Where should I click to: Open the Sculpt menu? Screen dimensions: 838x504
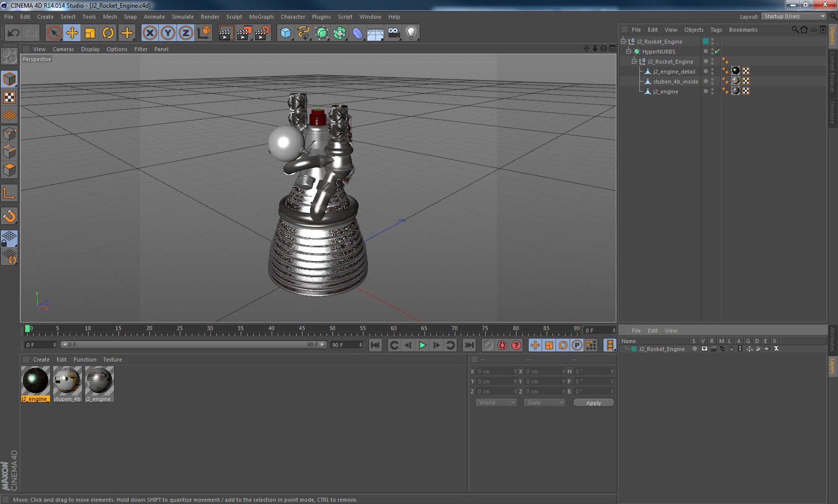234,16
